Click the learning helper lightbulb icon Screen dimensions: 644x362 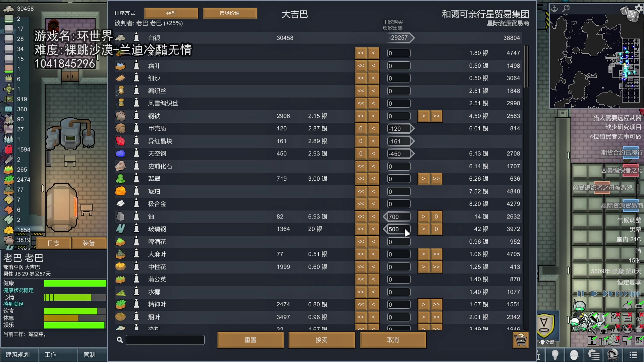pyautogui.click(x=555, y=355)
